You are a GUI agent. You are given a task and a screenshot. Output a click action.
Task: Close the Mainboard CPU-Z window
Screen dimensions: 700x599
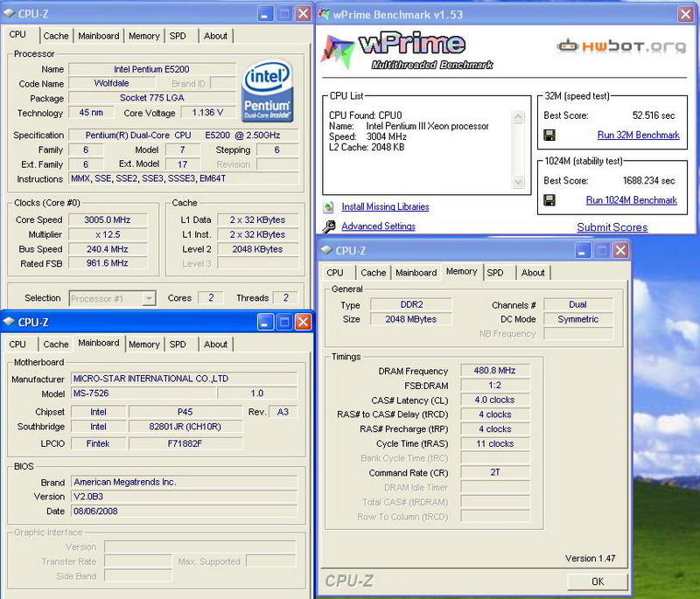(303, 322)
